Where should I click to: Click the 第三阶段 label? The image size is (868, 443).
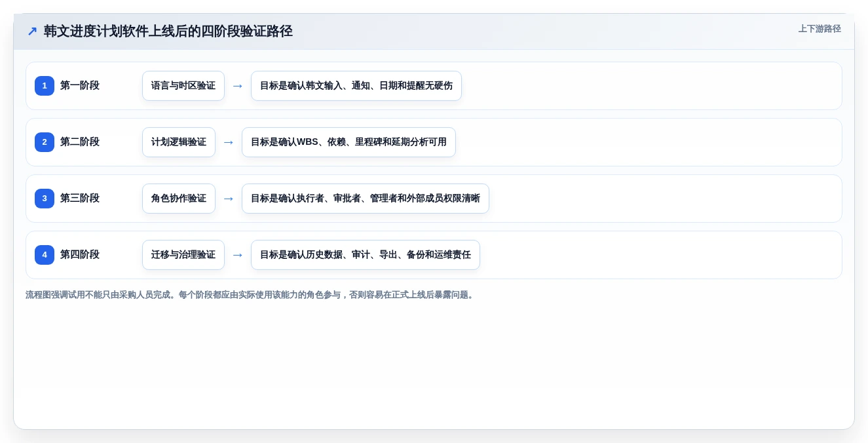pos(80,199)
